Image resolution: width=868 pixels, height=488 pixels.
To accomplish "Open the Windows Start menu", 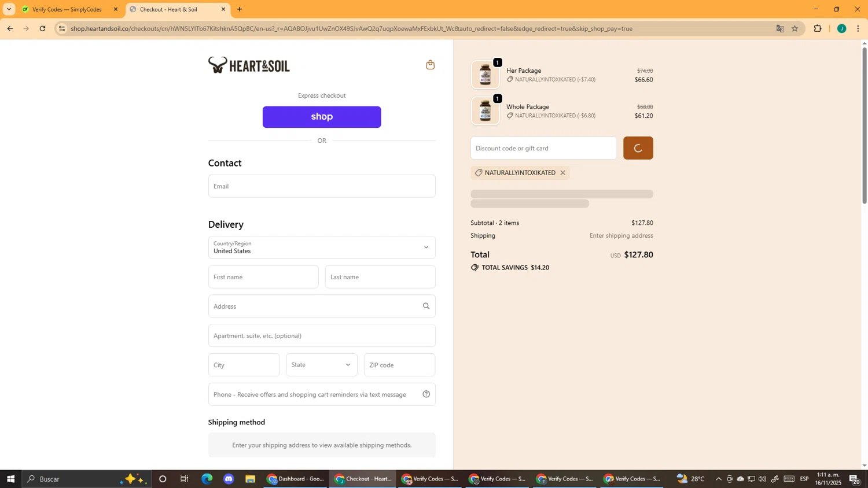I will point(10,479).
